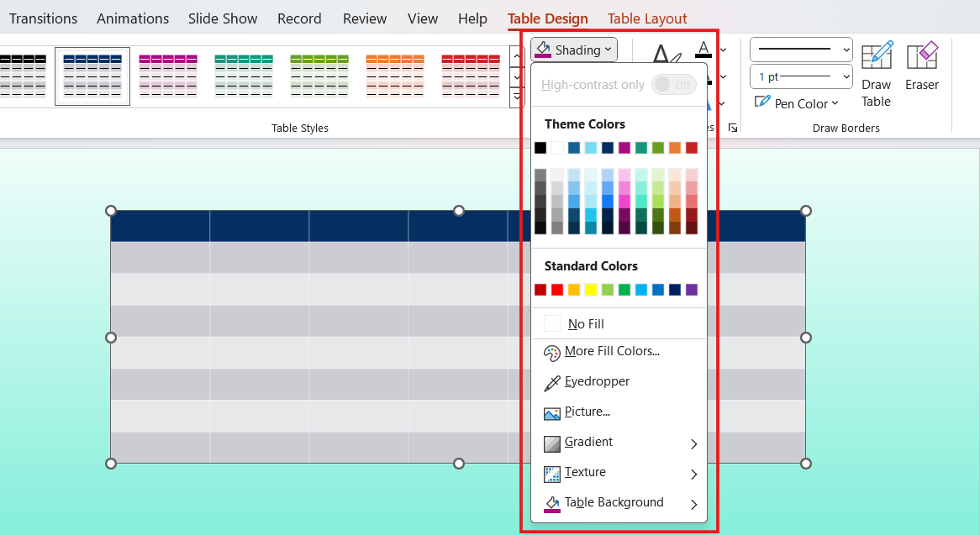This screenshot has height=535, width=980.
Task: Open the styles dialog launcher arrow
Action: 732,128
